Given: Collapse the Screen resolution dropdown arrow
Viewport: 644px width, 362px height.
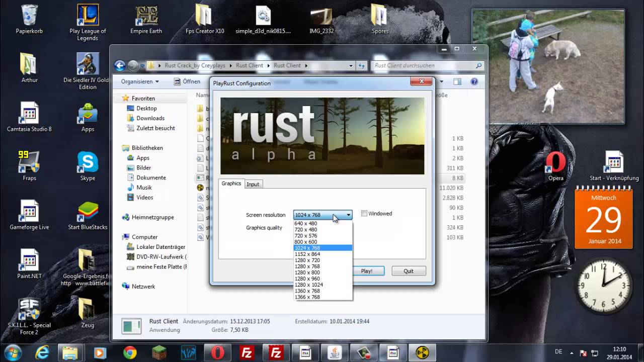Looking at the screenshot, I should (x=348, y=215).
